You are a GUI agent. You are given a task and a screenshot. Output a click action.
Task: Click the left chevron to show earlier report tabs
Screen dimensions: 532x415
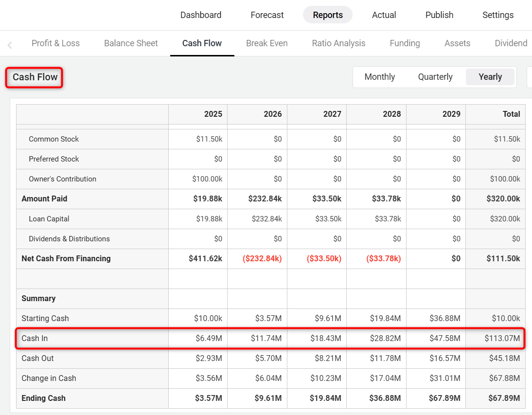tap(10, 45)
